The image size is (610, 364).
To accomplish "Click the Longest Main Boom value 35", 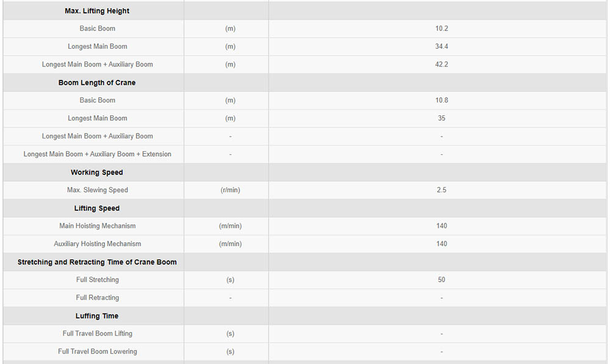I will point(442,118).
